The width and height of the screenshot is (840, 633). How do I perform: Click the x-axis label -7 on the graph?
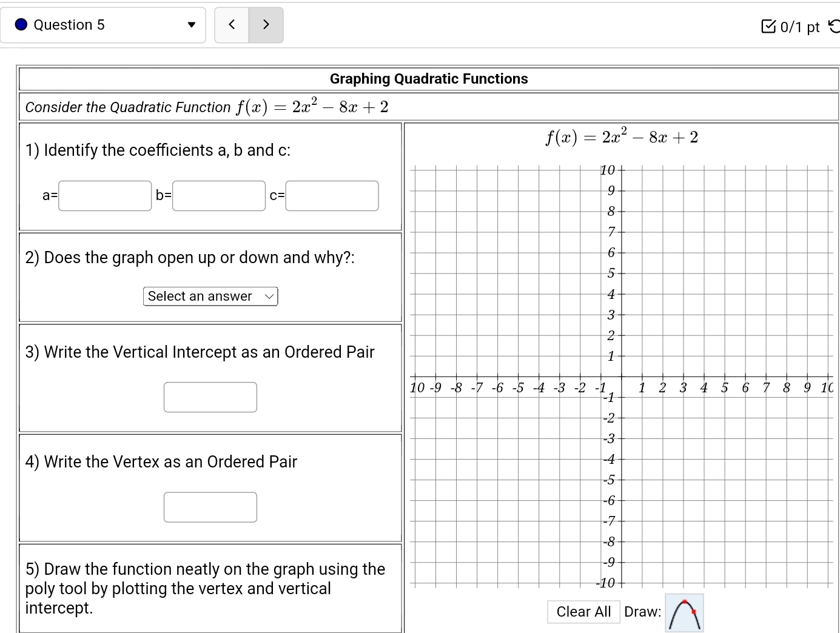click(x=477, y=388)
